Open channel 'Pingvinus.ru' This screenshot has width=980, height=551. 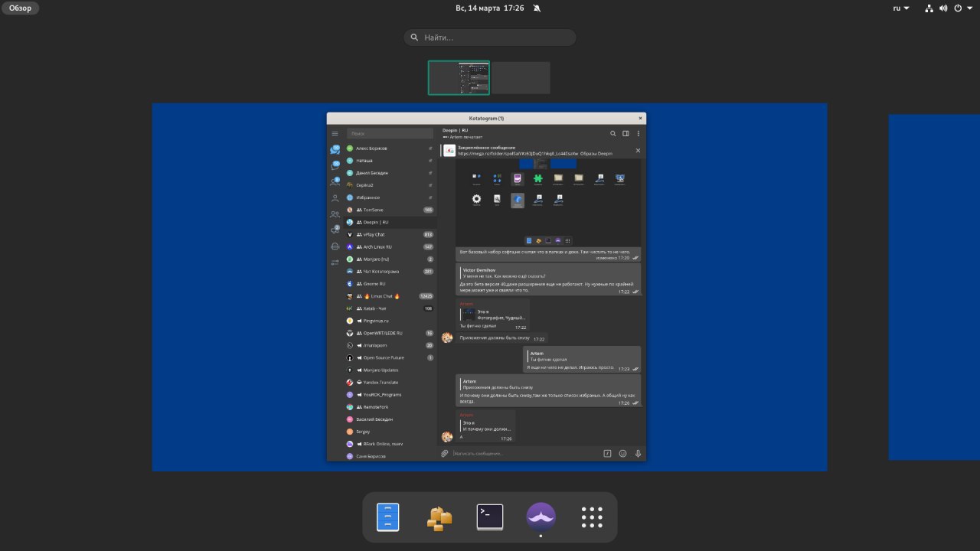390,321
